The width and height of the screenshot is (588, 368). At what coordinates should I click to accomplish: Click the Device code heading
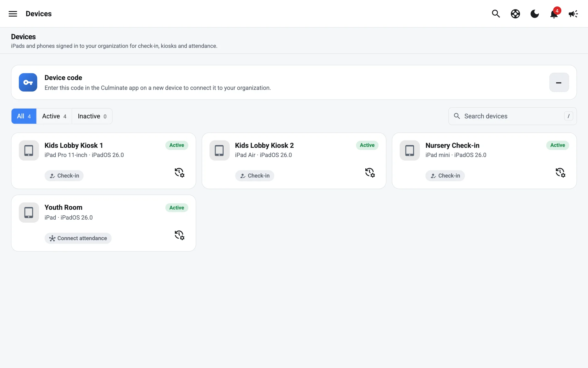[63, 78]
